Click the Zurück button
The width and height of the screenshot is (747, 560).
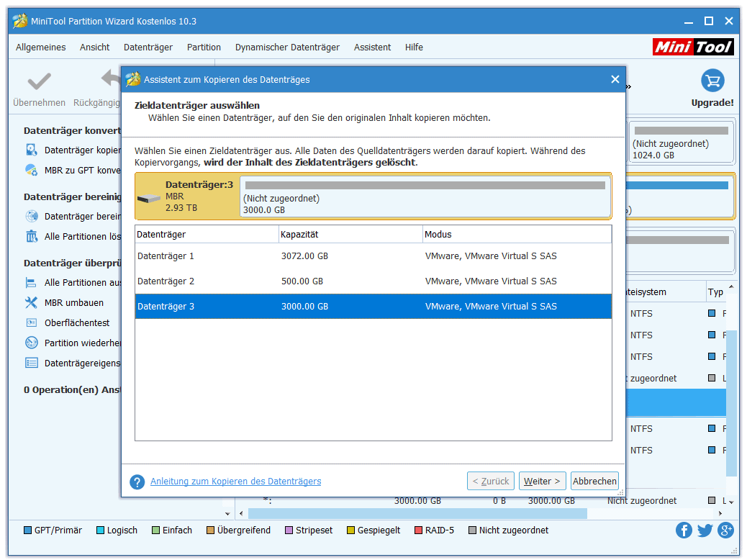(x=491, y=482)
